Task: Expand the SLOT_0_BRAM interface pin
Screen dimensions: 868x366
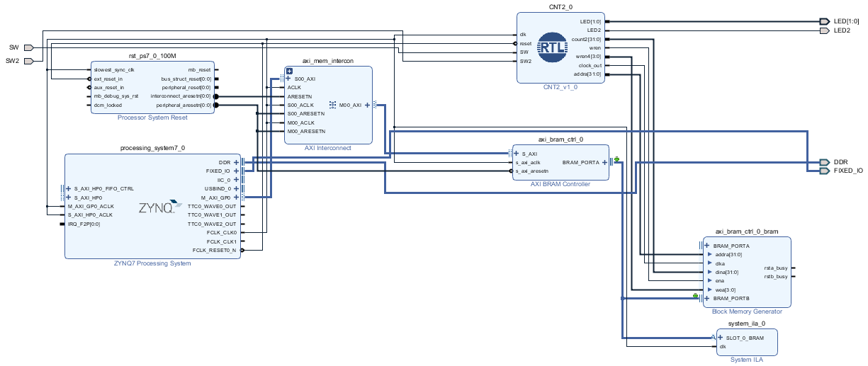Action: pyautogui.click(x=720, y=338)
